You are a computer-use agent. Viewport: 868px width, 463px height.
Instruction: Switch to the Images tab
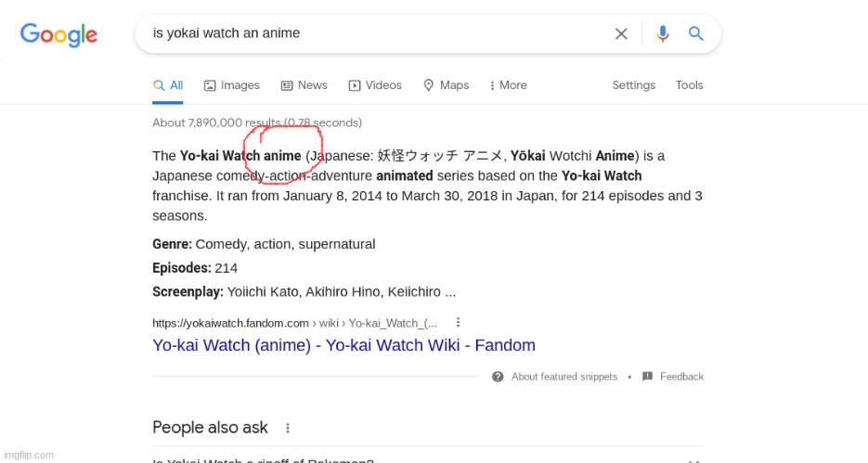[x=232, y=85]
